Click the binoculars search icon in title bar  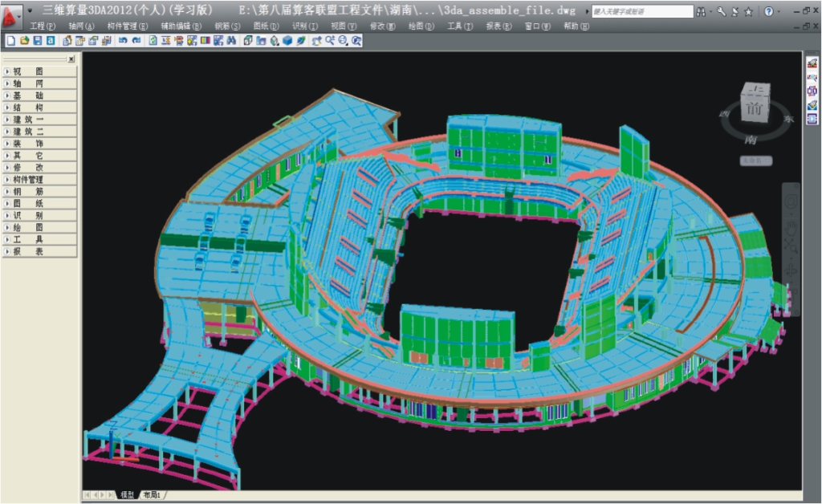click(x=701, y=11)
